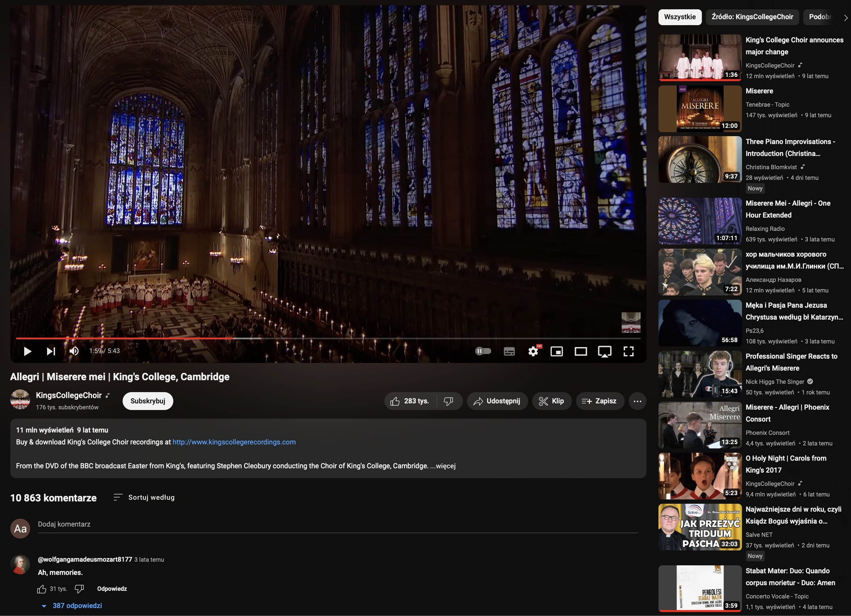Image resolution: width=851 pixels, height=616 pixels.
Task: Click the Klip scissors button
Action: click(551, 401)
